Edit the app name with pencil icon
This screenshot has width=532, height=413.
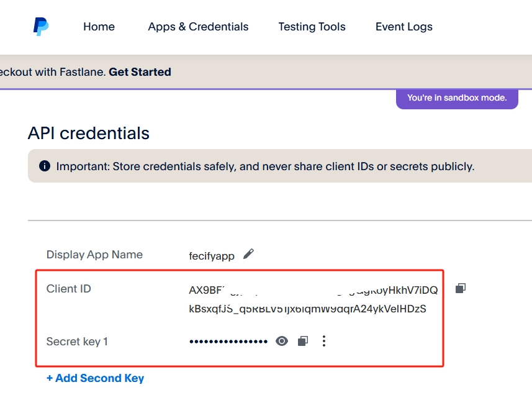(248, 254)
